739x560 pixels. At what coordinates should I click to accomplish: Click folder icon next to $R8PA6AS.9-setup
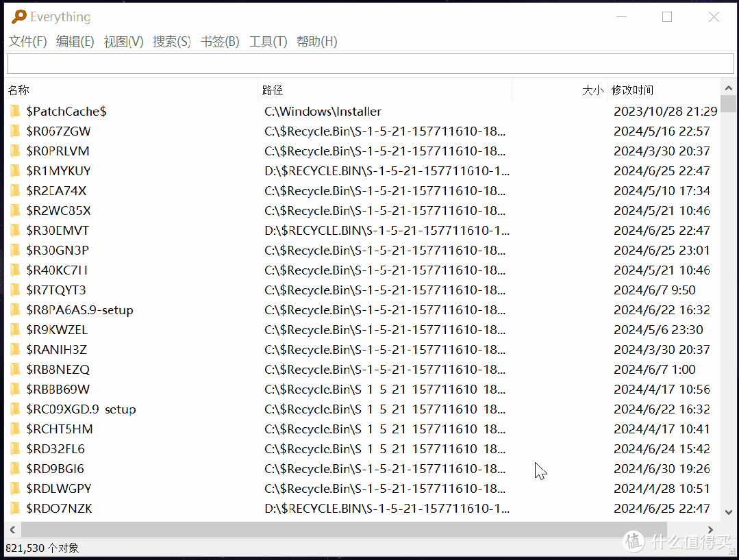[x=15, y=310]
